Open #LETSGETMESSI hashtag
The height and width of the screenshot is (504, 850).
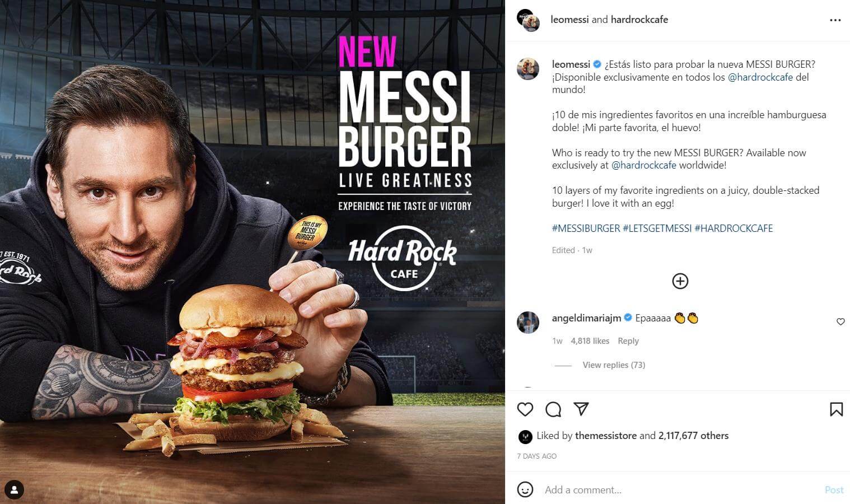point(657,228)
